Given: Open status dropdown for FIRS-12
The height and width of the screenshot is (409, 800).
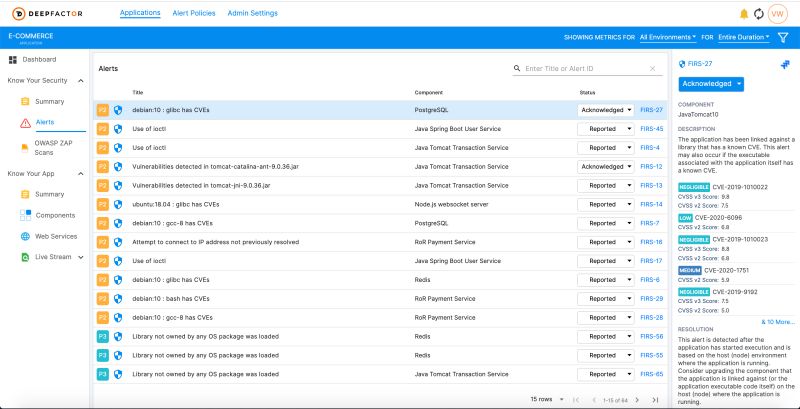Looking at the screenshot, I should coord(606,167).
